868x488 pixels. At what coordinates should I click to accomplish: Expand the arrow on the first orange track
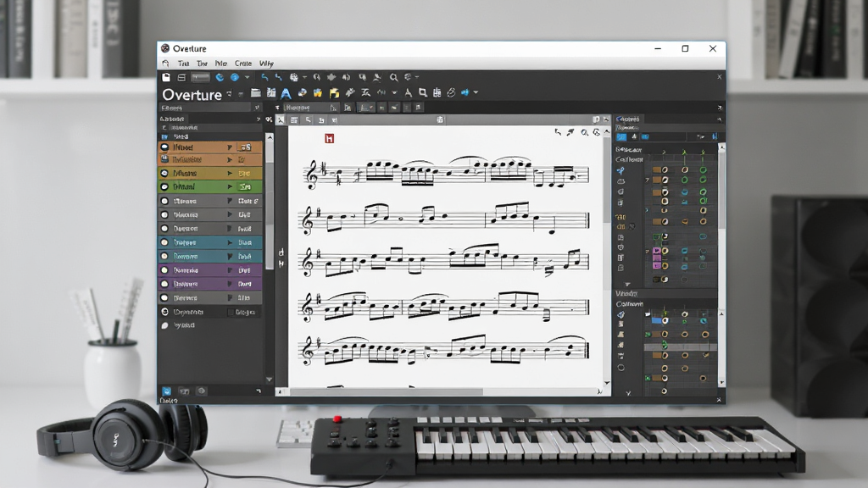[230, 147]
